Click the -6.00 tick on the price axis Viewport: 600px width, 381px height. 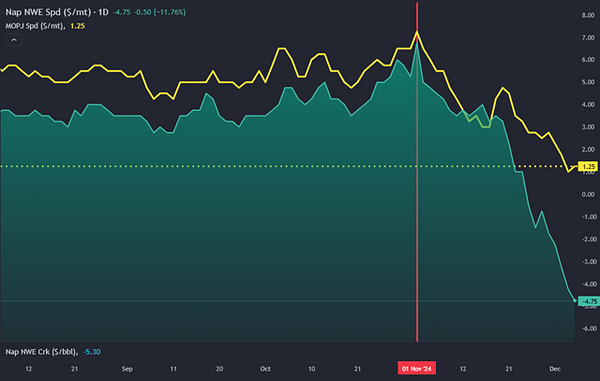click(x=588, y=329)
